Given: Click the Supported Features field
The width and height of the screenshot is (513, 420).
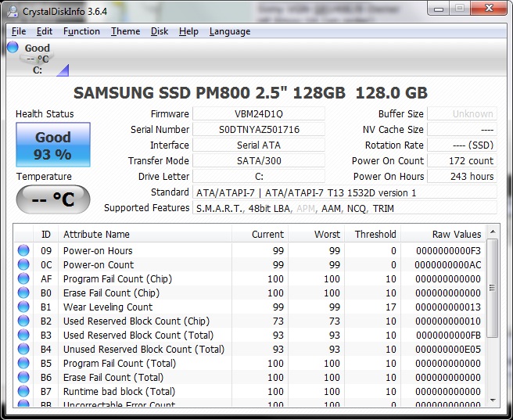Looking at the screenshot, I should coord(345,208).
